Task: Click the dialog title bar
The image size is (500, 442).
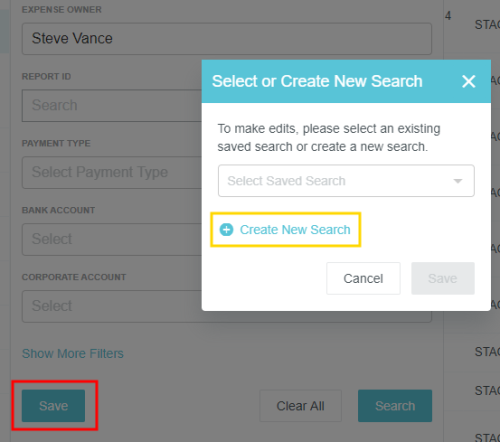Action: [346, 81]
